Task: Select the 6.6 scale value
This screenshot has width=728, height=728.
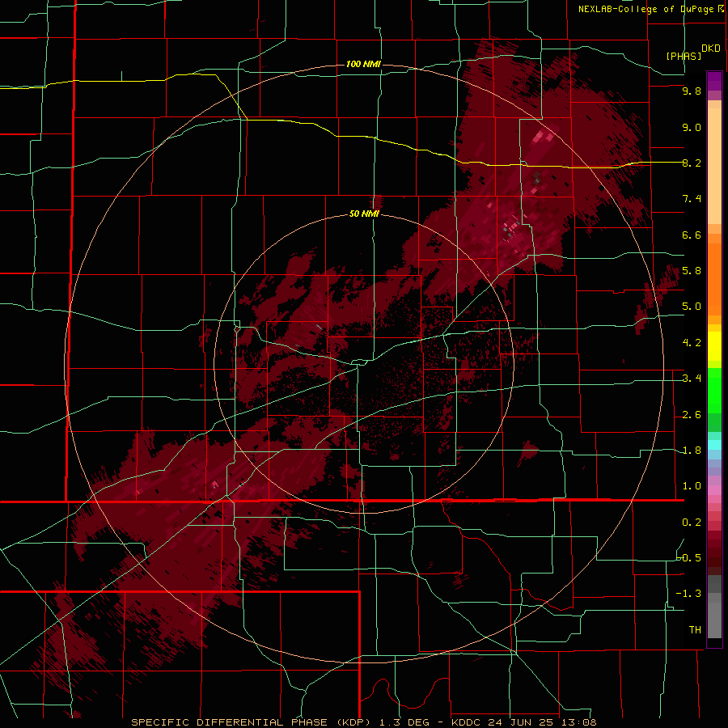Action: tap(692, 235)
